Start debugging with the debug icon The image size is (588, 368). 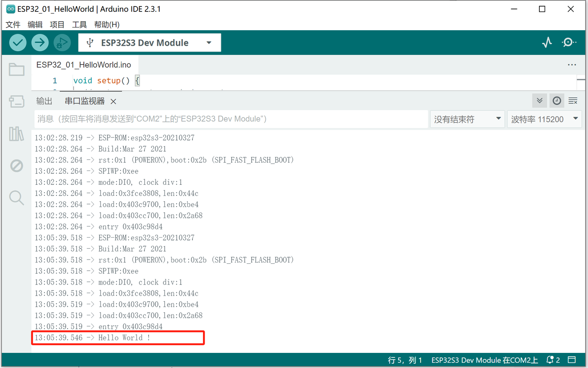[x=62, y=42]
